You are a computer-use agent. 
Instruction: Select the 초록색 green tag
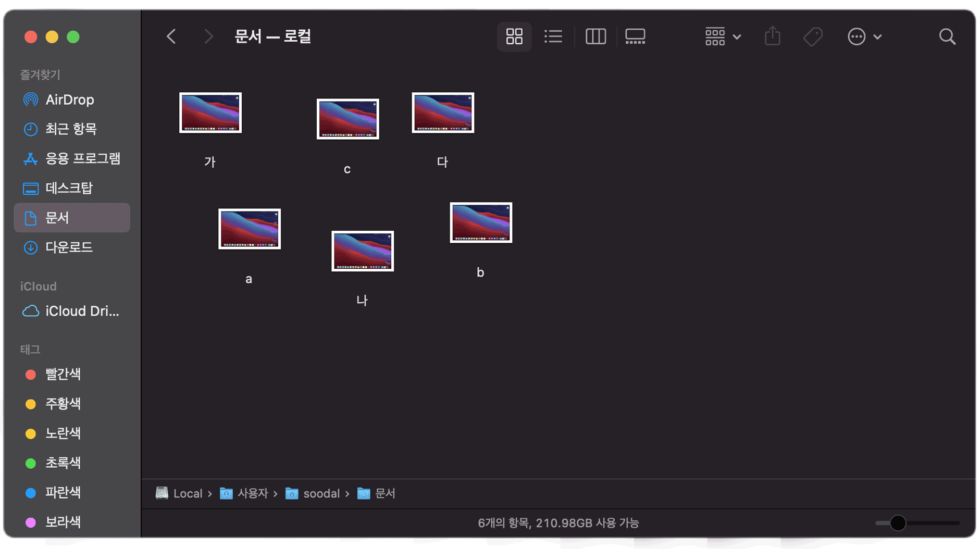(x=72, y=463)
